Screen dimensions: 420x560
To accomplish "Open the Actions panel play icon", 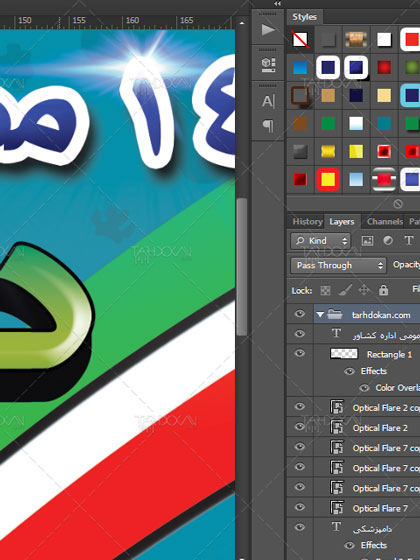I will coord(268,30).
